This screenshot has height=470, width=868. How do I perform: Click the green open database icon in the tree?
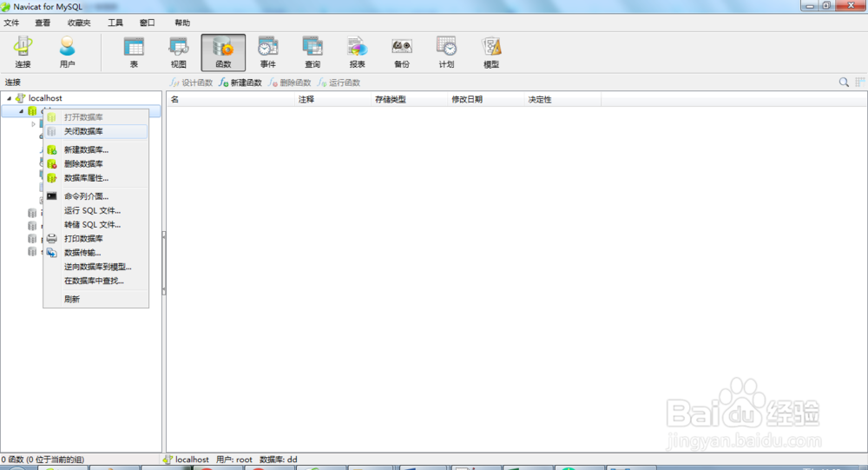tap(32, 111)
